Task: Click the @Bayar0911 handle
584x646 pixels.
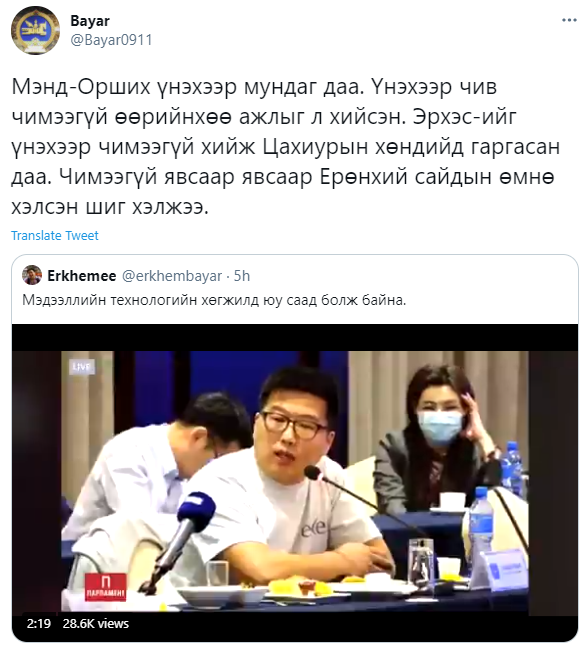Action: (111, 40)
